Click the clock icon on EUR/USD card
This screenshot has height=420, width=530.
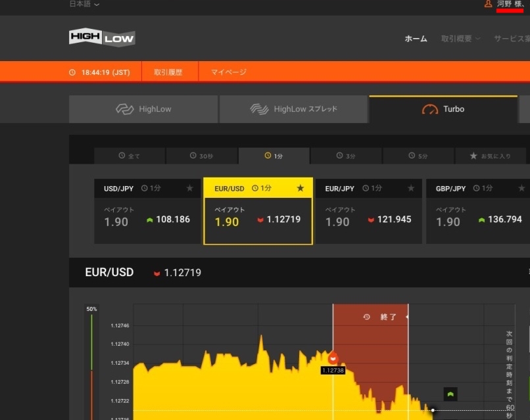(x=255, y=188)
